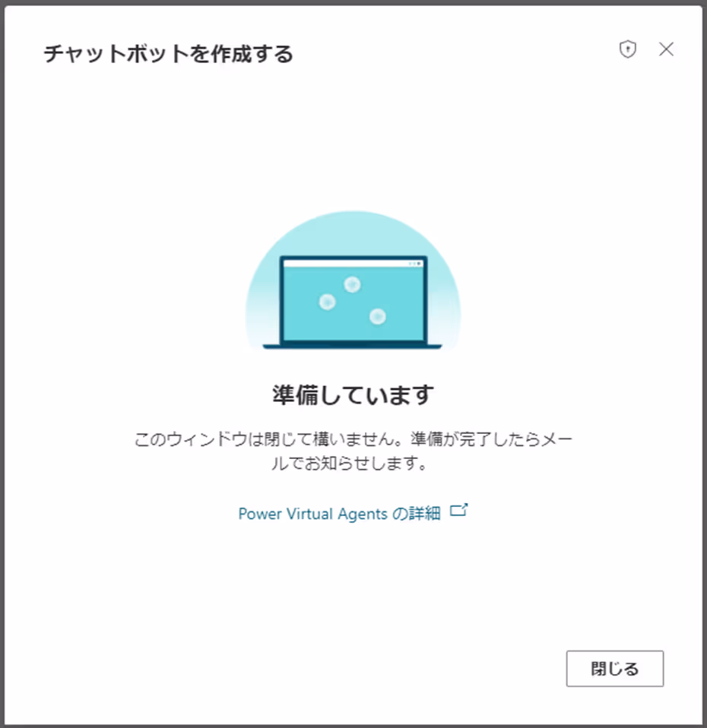Screen dimensions: 707x728
Task: Click the ルでお知らせします text line
Action: (350, 463)
